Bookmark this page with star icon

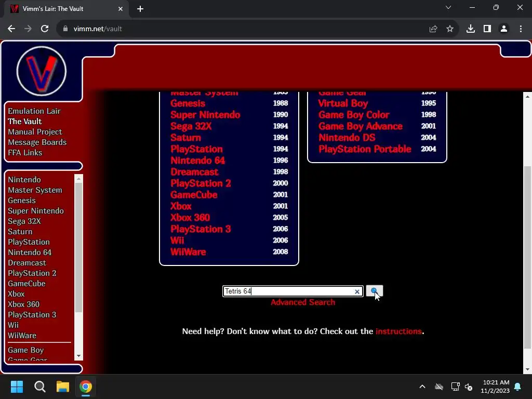[450, 29]
